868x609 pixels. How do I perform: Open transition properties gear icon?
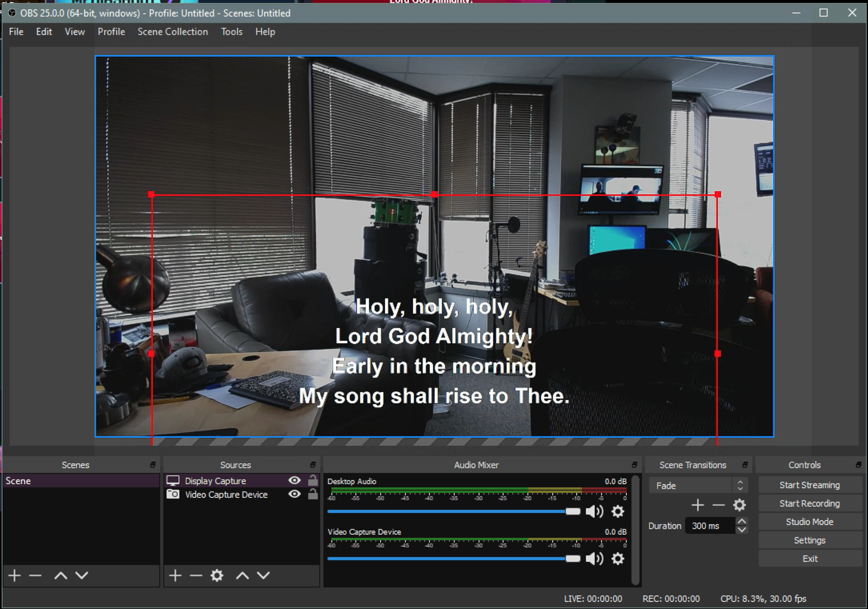(739, 505)
